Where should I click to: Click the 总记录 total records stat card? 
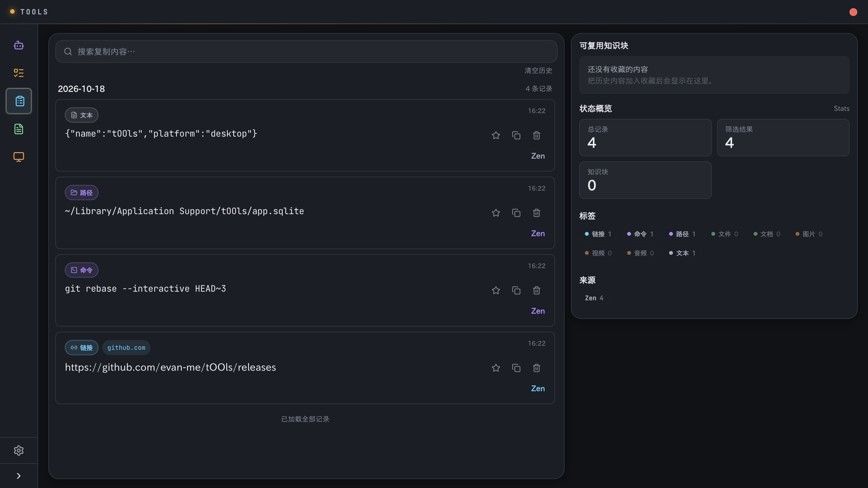pyautogui.click(x=645, y=138)
